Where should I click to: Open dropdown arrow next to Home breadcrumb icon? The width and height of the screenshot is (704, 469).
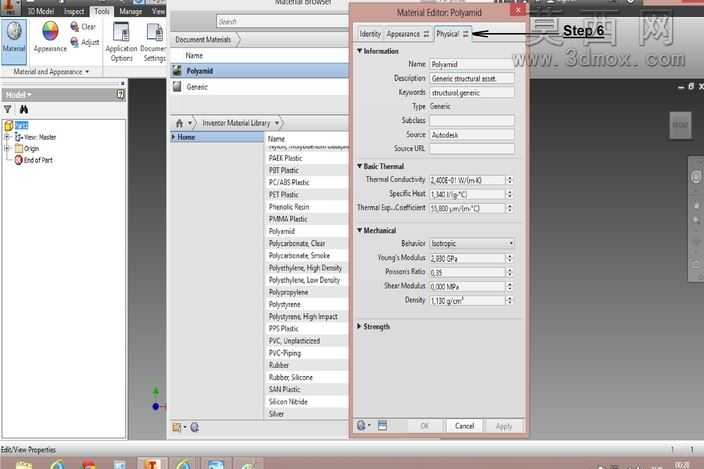(x=190, y=123)
